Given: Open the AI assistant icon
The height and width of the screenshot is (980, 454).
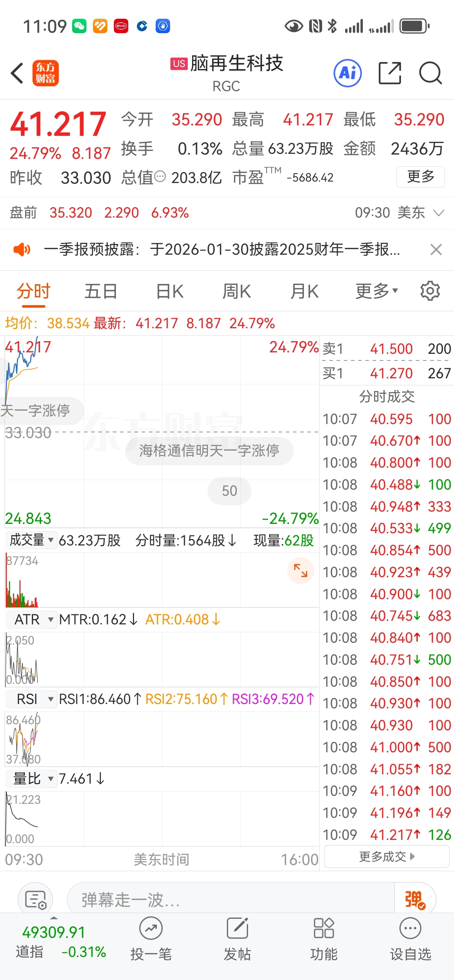Looking at the screenshot, I should pos(347,73).
